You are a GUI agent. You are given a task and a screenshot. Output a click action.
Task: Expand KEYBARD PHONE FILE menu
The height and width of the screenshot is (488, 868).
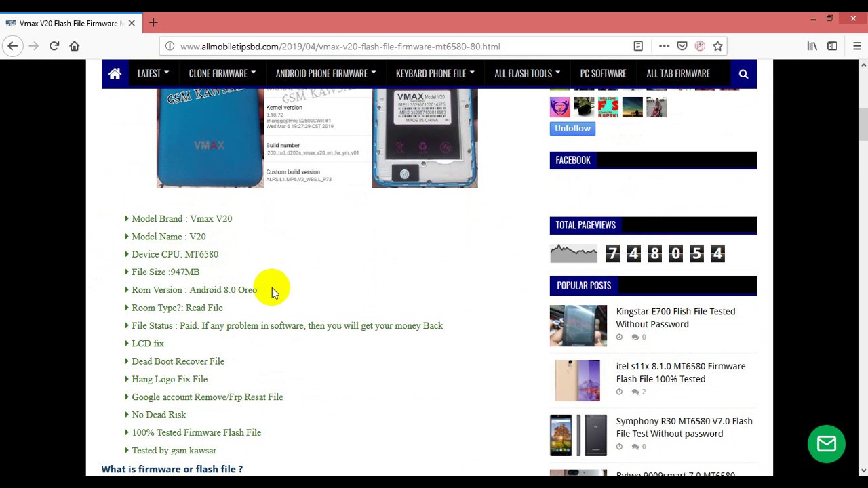(x=435, y=73)
